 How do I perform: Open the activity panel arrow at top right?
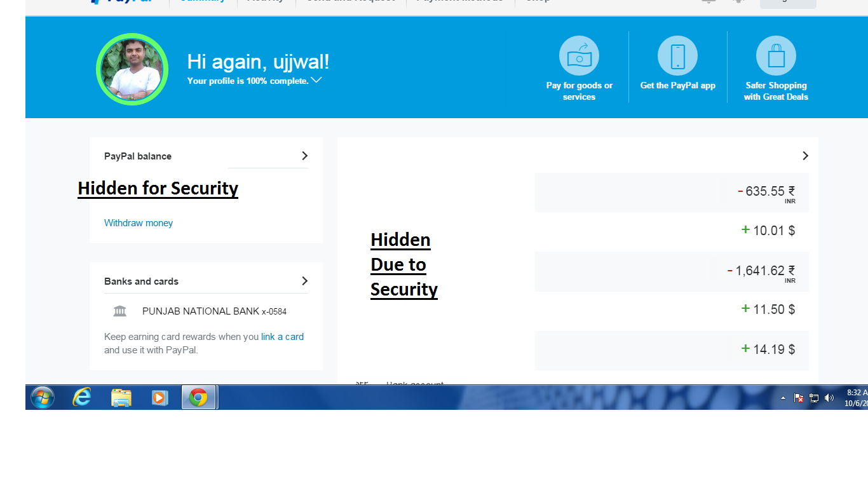pyautogui.click(x=805, y=156)
